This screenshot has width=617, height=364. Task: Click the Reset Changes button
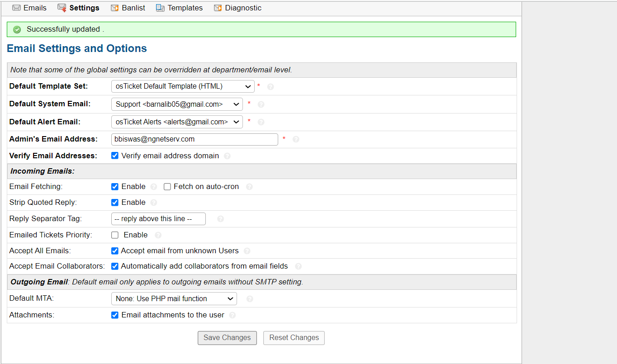[x=294, y=338]
